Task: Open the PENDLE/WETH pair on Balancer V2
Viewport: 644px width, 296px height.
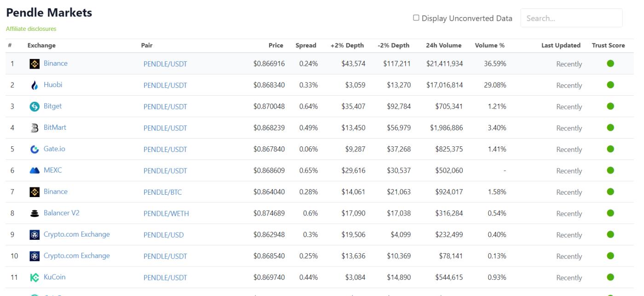Action: 166,214
